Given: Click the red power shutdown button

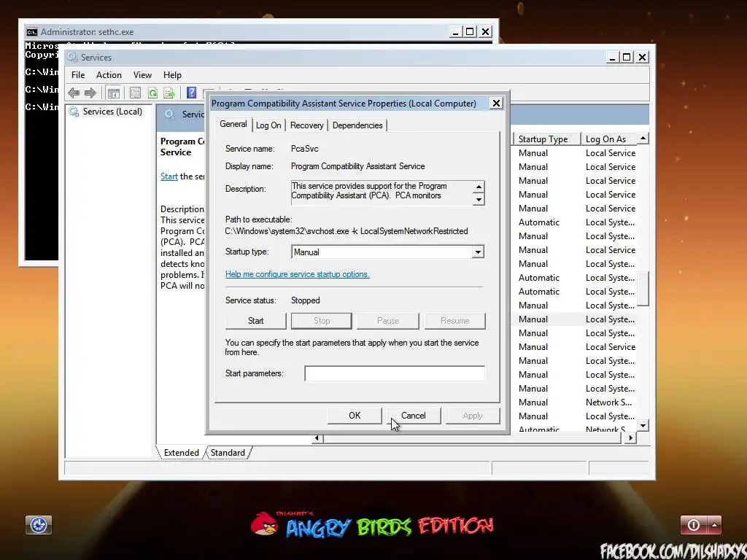Looking at the screenshot, I should (694, 525).
